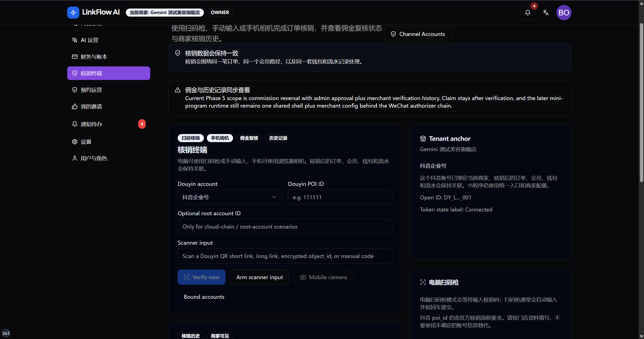This screenshot has height=339, width=644.
Task: Click the 设置 gear icon
Action: coord(75,142)
